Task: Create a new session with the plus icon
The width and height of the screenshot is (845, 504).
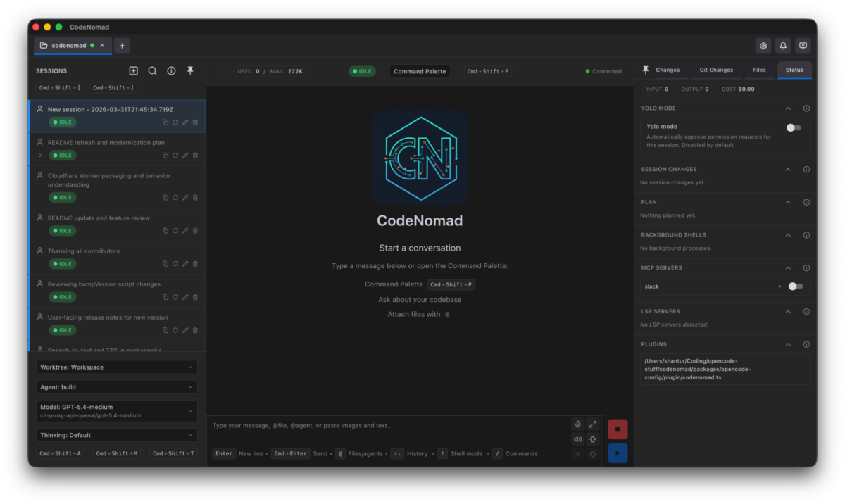Action: 134,71
